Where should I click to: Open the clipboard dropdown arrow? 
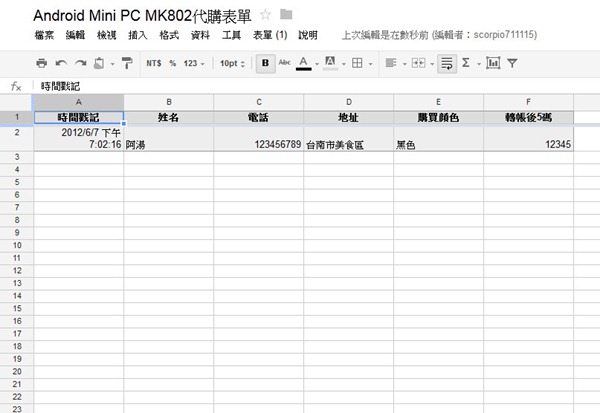[x=112, y=64]
